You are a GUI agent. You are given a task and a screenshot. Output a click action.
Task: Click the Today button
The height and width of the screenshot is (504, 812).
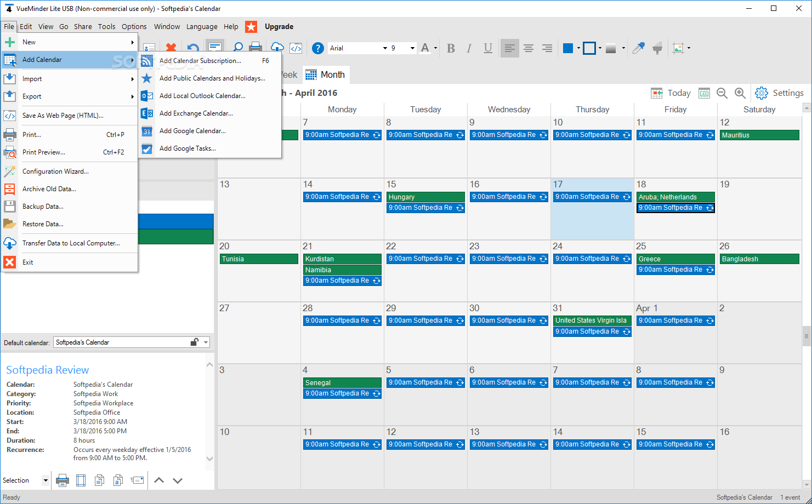pos(671,93)
